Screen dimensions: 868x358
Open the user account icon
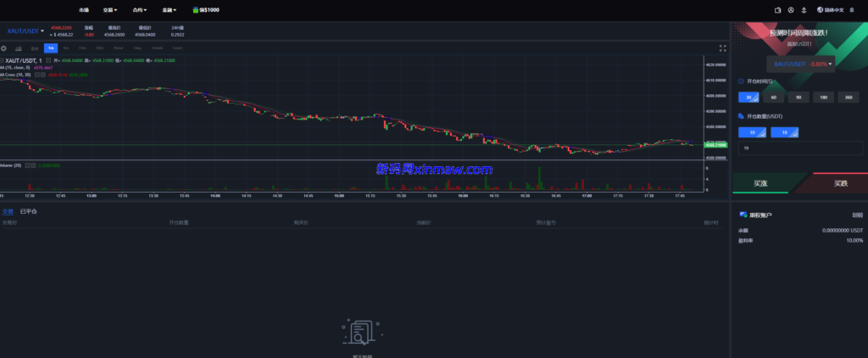point(791,10)
